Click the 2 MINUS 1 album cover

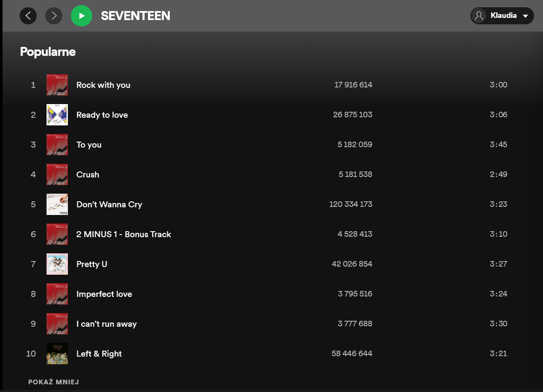tap(57, 234)
